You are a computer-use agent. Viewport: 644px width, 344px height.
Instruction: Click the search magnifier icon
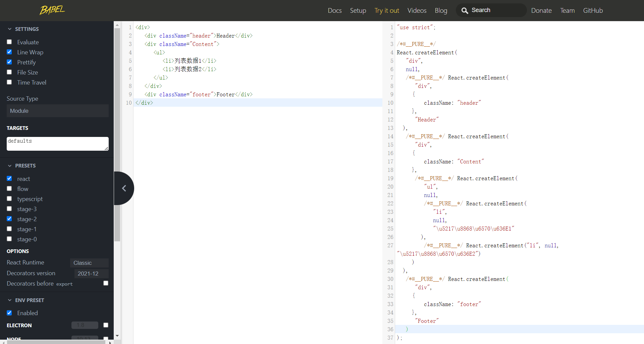click(x=465, y=11)
